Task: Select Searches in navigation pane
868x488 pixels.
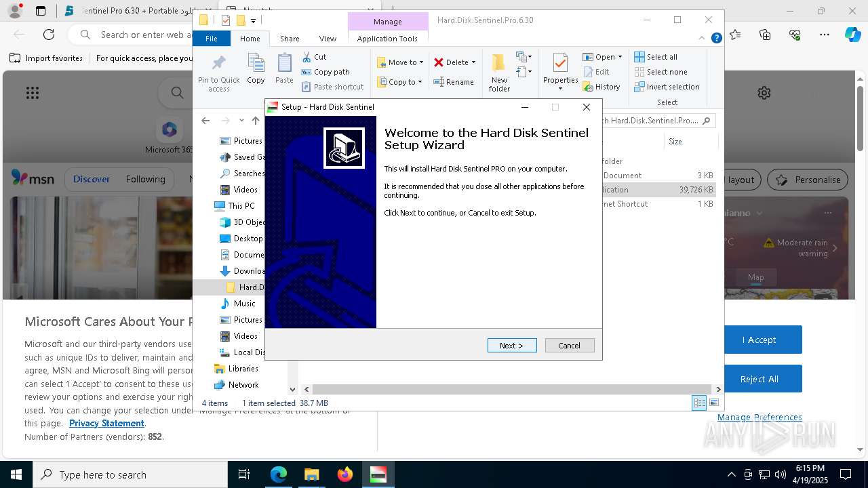Action: click(x=242, y=174)
